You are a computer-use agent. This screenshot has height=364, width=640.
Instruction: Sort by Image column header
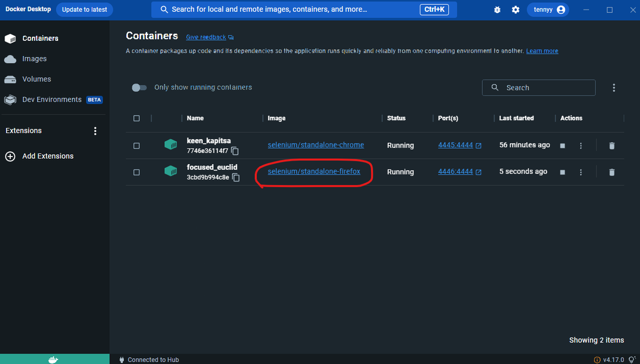(x=276, y=118)
